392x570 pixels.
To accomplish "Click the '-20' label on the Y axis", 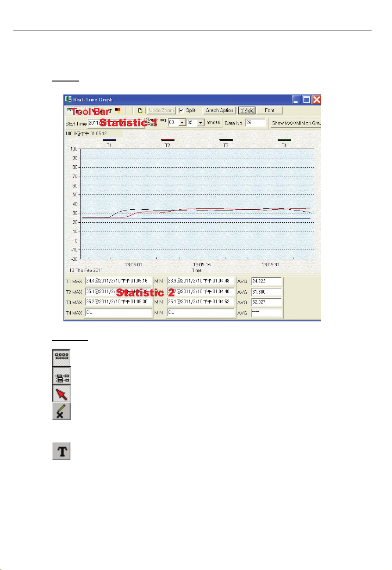I will pyautogui.click(x=74, y=259).
